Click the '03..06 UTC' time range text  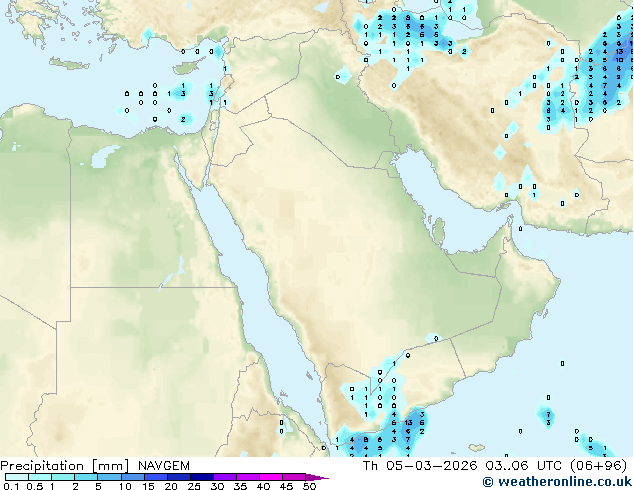524,466
